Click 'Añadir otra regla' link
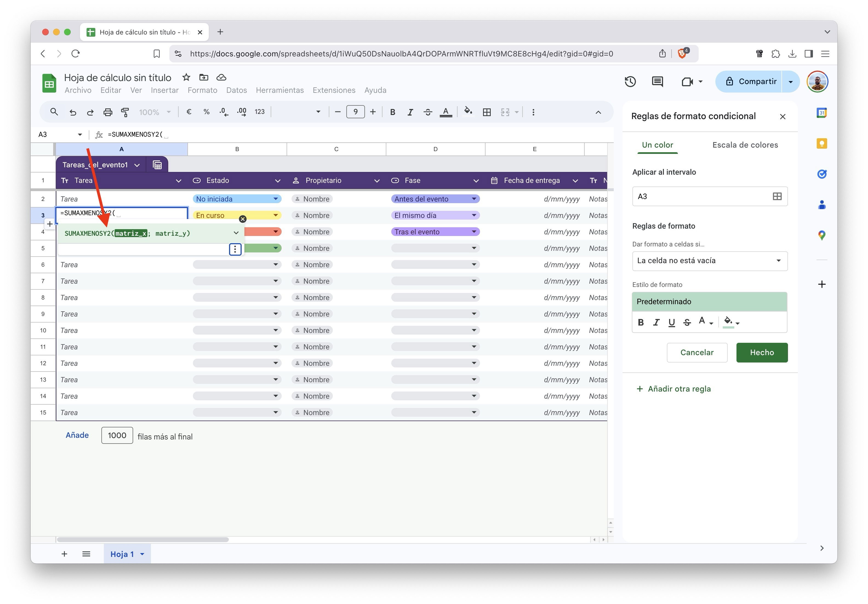 click(674, 389)
